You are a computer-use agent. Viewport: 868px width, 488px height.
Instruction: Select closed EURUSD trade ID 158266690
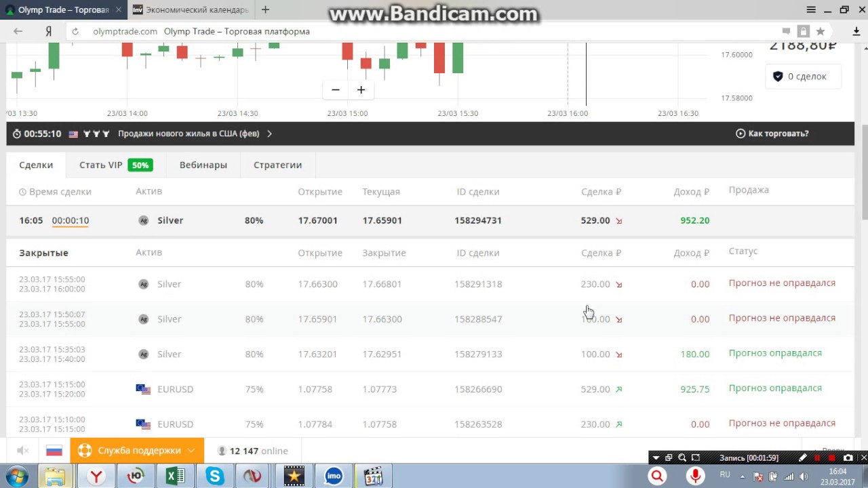[x=478, y=389]
